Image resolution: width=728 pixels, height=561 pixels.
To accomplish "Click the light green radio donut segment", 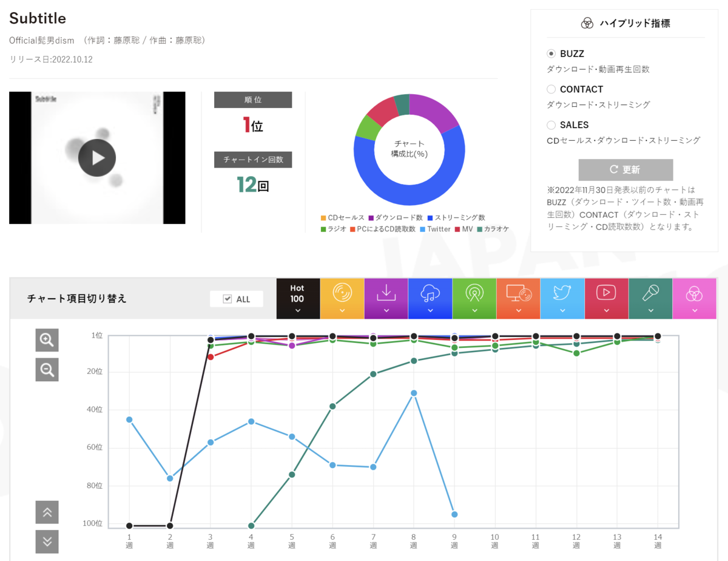I will (366, 127).
